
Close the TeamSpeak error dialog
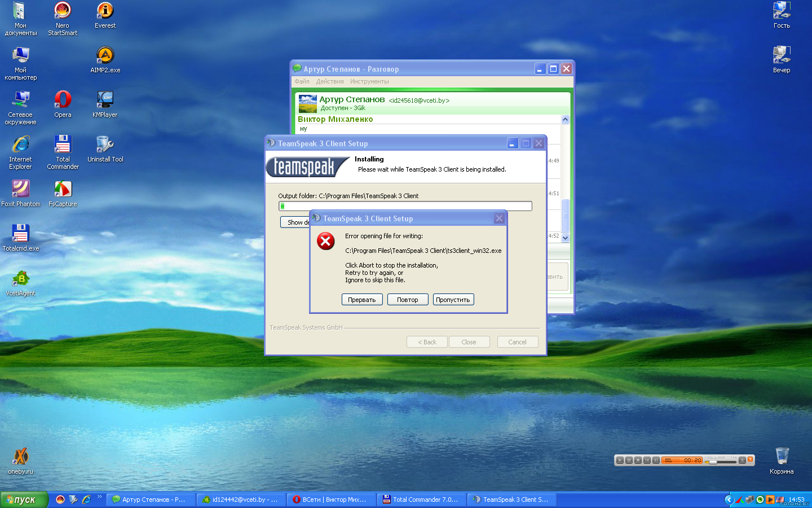coord(499,218)
